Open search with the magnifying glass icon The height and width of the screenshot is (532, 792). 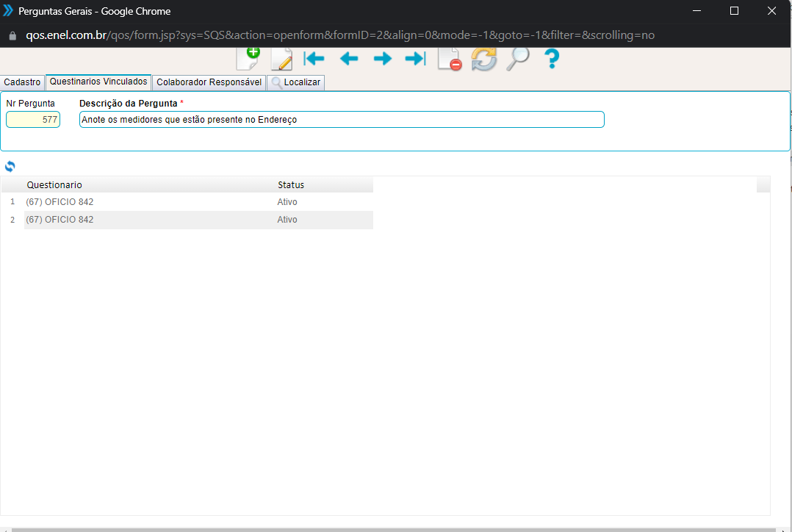pos(517,59)
